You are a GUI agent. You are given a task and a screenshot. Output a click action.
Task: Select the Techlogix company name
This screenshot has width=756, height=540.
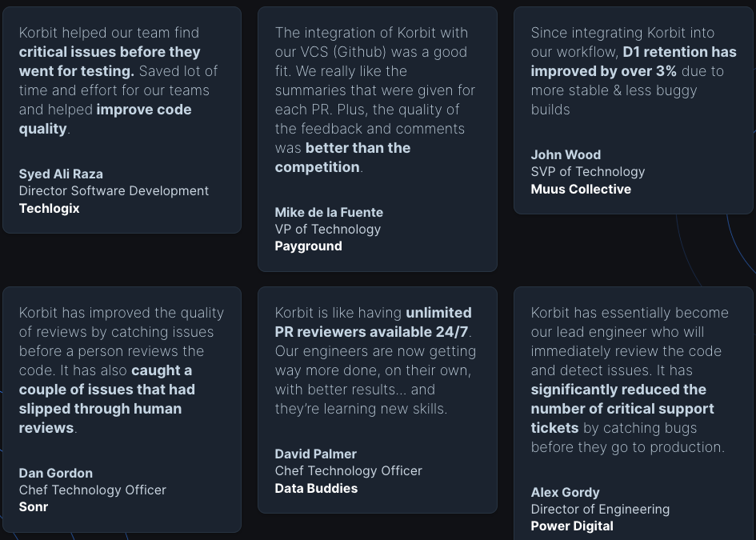click(50, 208)
